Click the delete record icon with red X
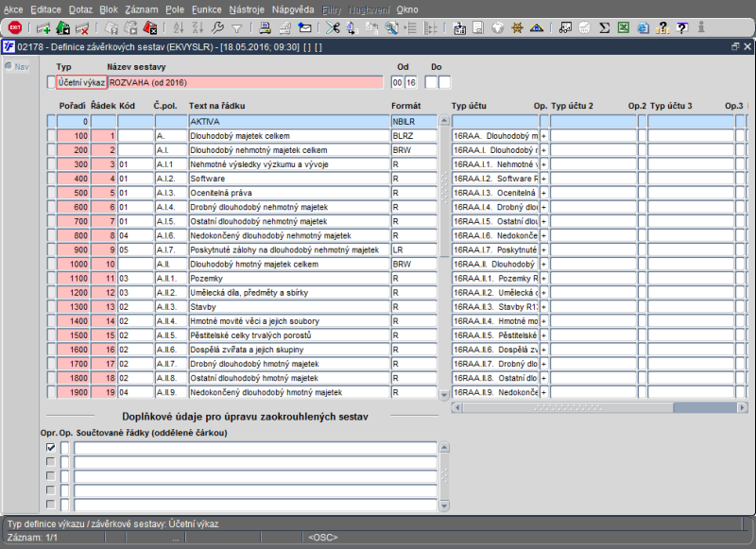The width and height of the screenshot is (756, 549). point(82,28)
